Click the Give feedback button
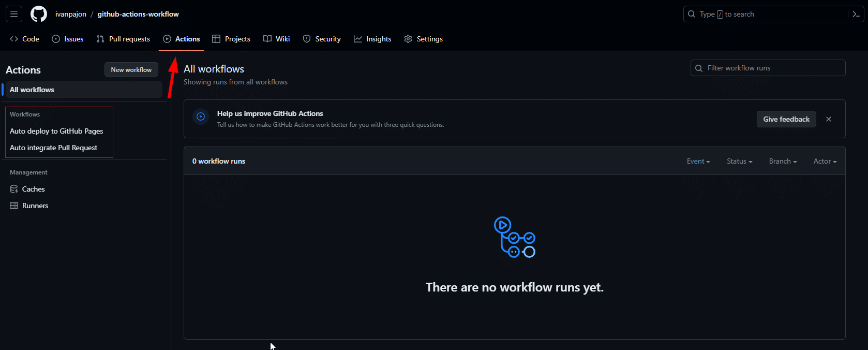The image size is (868, 350). click(786, 119)
